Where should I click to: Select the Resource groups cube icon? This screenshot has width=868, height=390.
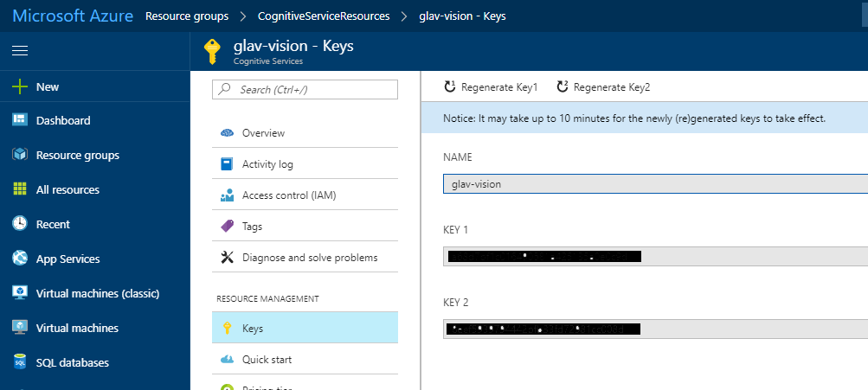(20, 155)
